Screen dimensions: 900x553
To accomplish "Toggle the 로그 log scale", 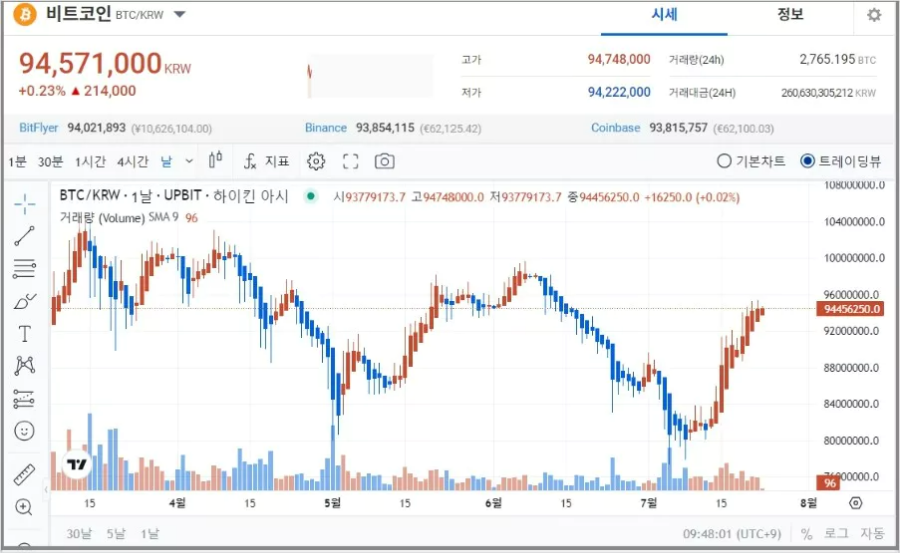I will coord(836,534).
